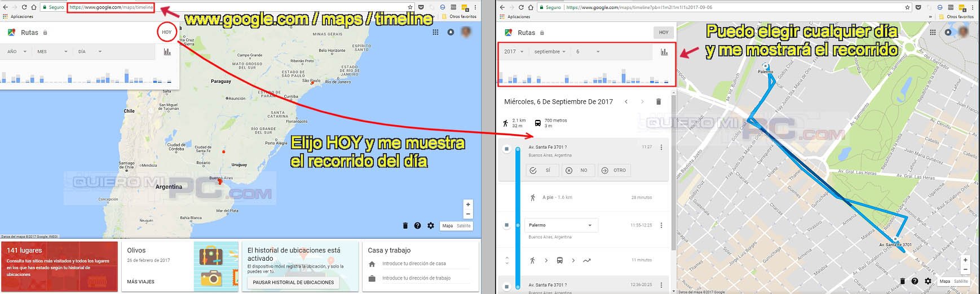Open notifications bell in left window
Screen dimensions: 980x294
tap(451, 32)
